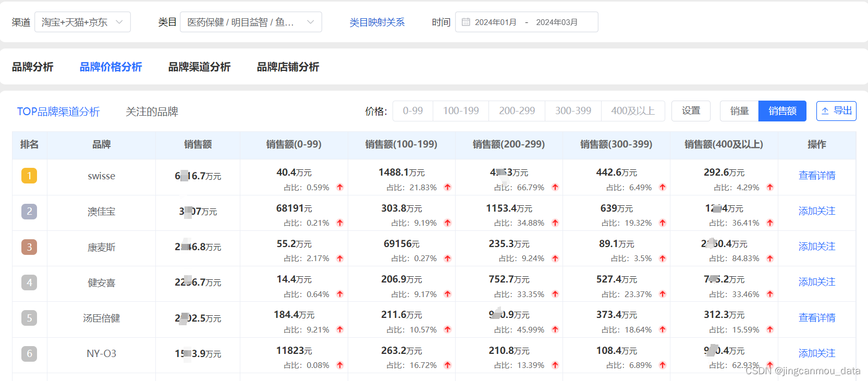Click the 销售额(0-99) column header
Viewport: 868px width, 381px height.
(294, 144)
